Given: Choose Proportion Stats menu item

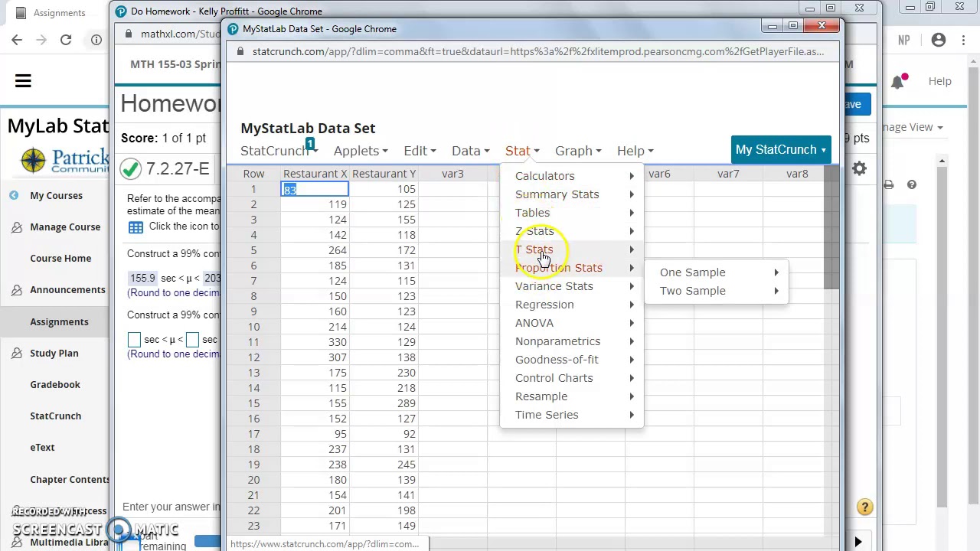Looking at the screenshot, I should [x=573, y=268].
